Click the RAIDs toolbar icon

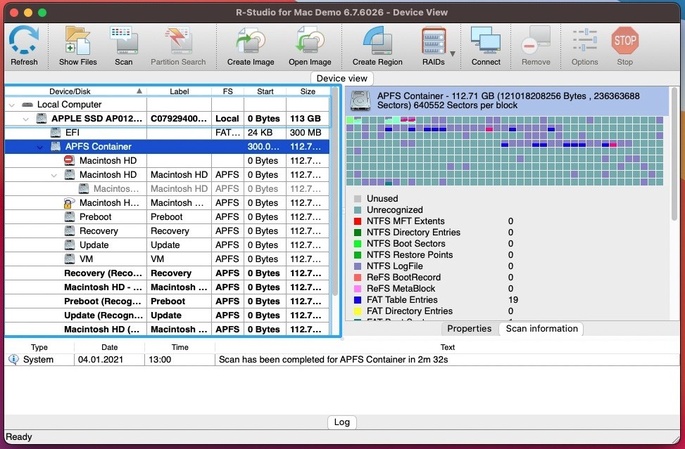pyautogui.click(x=433, y=41)
